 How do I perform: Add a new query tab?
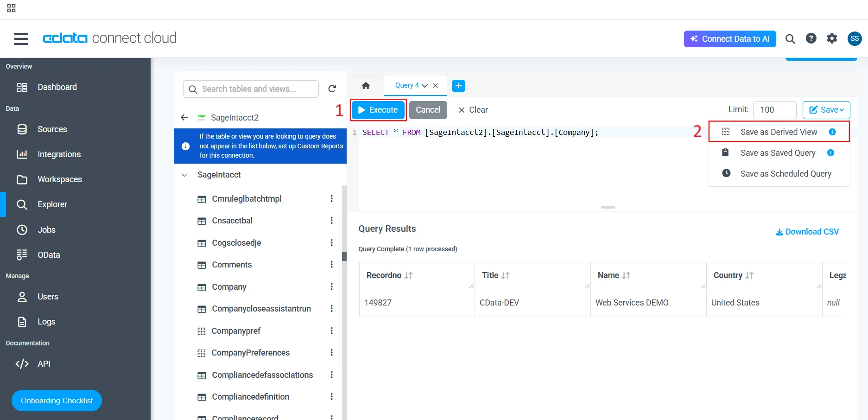[x=458, y=86]
